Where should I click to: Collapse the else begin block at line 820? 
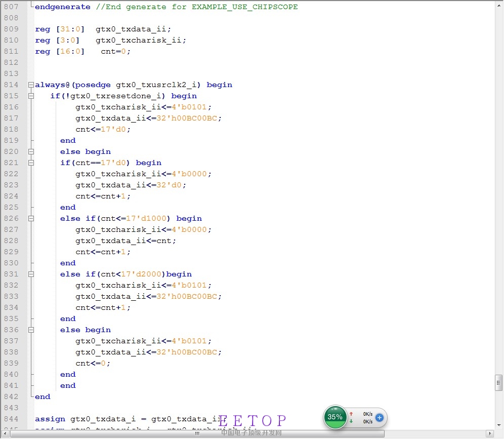point(31,152)
